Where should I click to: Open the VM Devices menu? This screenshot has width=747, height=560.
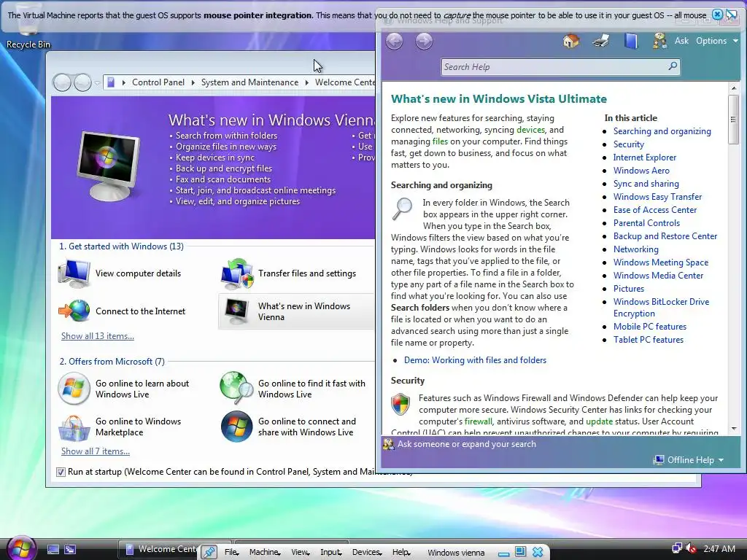click(x=367, y=553)
